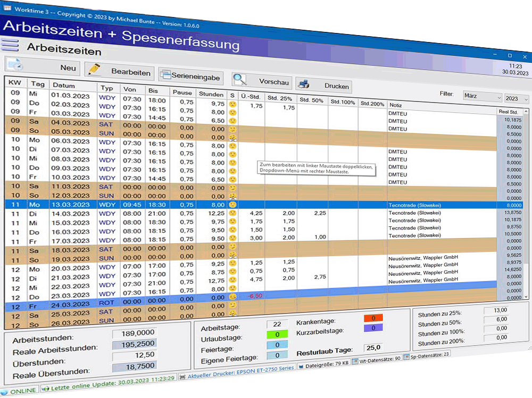The height and width of the screenshot is (398, 532).
Task: Create a new entry with Neu
Action: coord(43,66)
